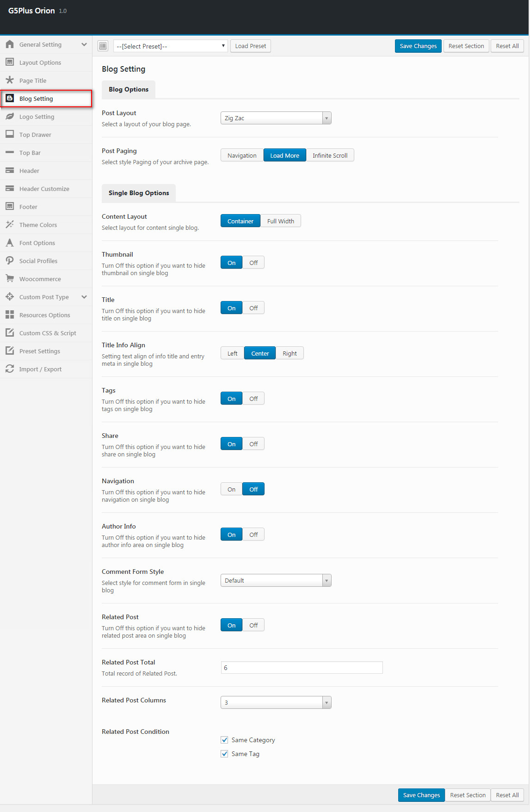Click the Theme Colors magic wand icon

point(10,225)
